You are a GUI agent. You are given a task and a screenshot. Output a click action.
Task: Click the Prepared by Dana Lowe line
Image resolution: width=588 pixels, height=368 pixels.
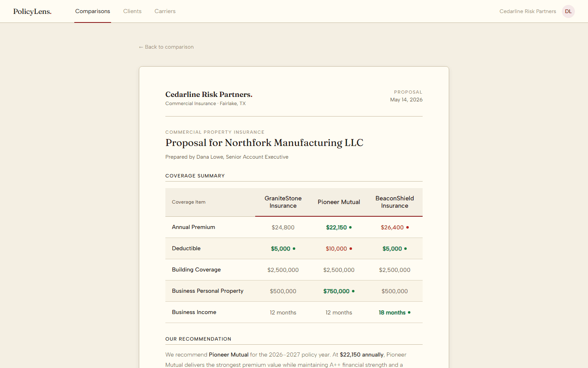coord(227,157)
